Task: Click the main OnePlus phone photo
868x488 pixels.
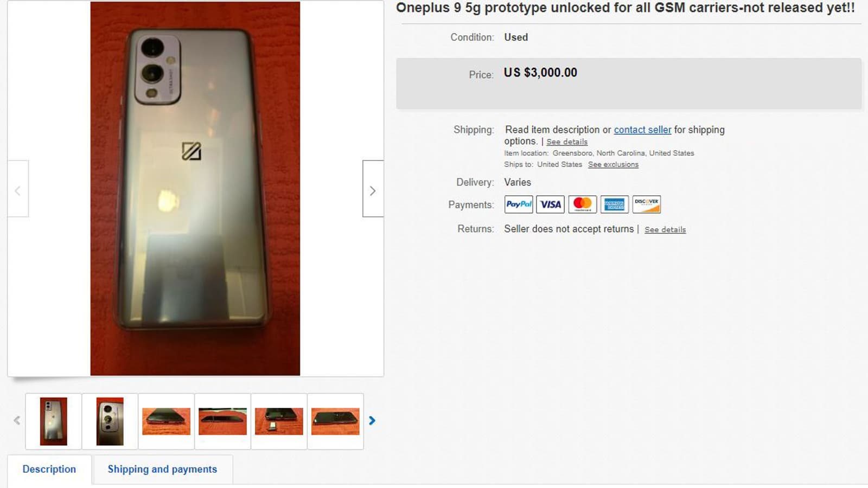Action: pos(195,189)
